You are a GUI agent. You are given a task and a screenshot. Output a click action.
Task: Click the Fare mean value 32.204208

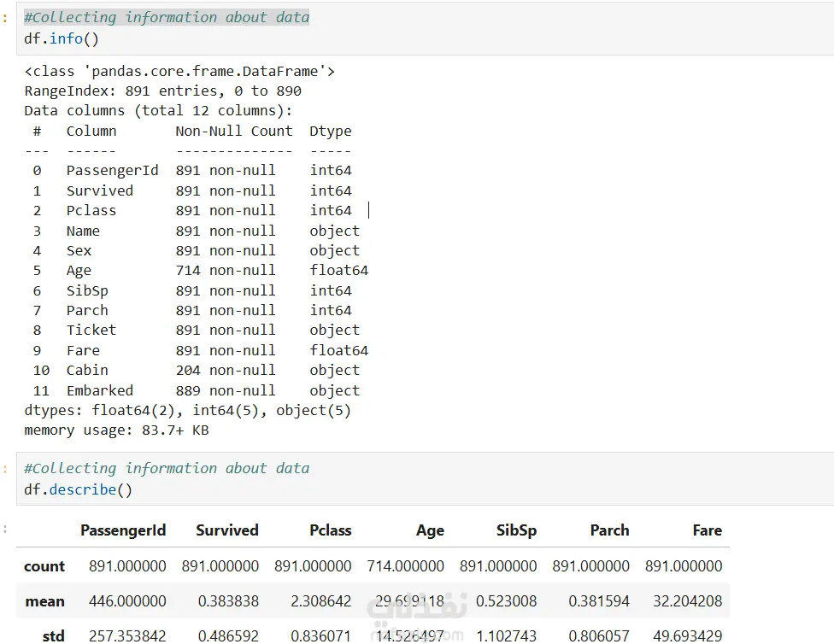(x=687, y=601)
